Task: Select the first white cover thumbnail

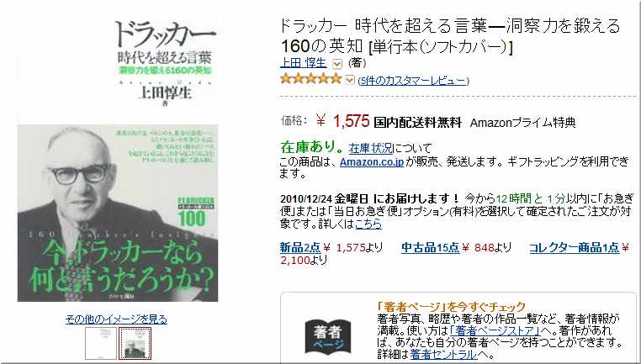Action: [x=101, y=343]
